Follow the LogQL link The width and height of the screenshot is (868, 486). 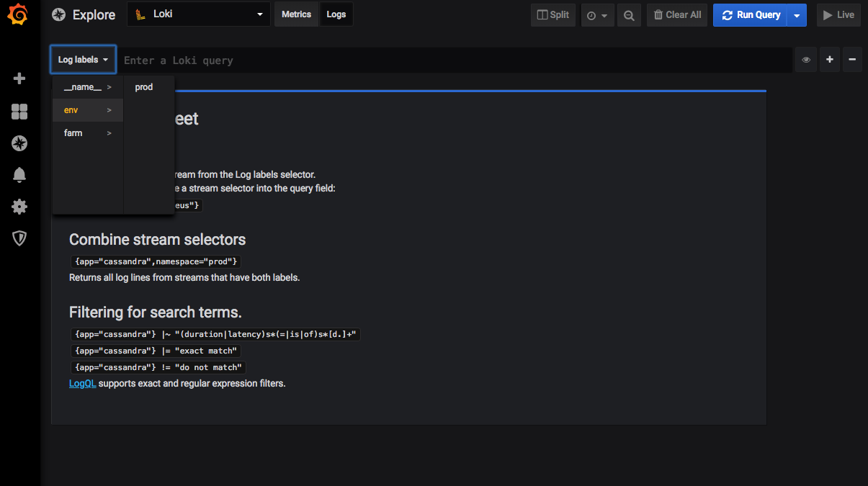tap(82, 384)
